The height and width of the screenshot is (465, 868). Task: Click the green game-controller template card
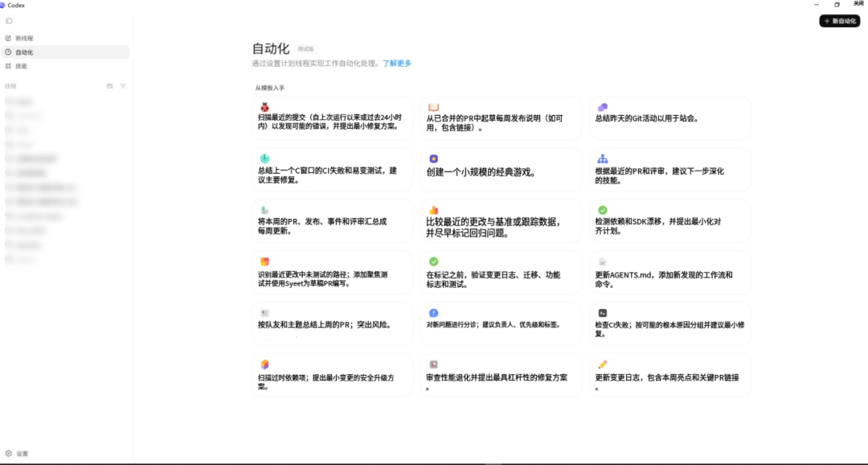coord(501,169)
